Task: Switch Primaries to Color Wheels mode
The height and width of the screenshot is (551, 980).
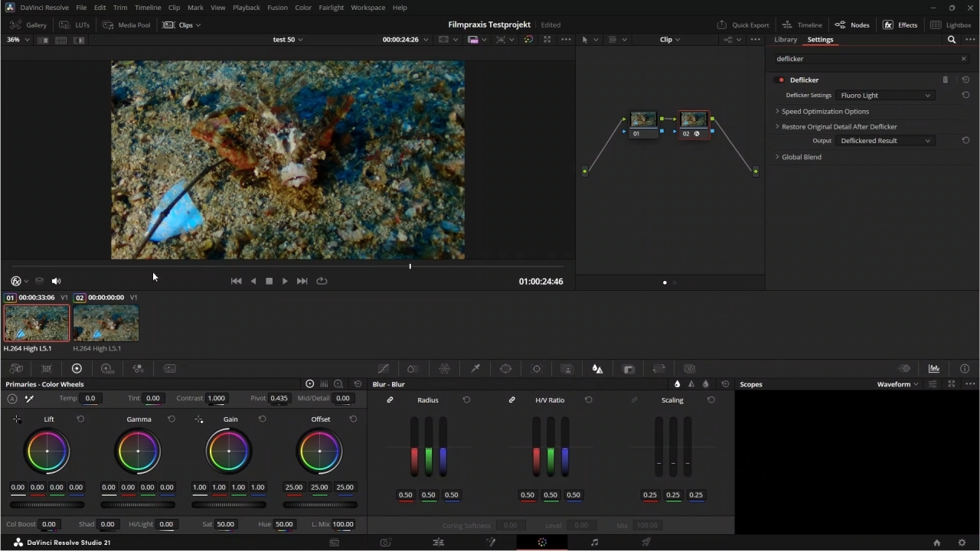Action: coord(309,384)
